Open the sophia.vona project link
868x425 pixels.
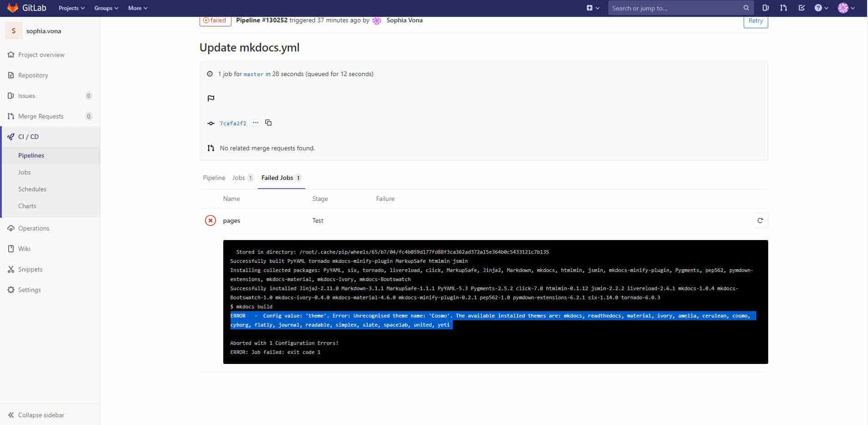tap(44, 31)
